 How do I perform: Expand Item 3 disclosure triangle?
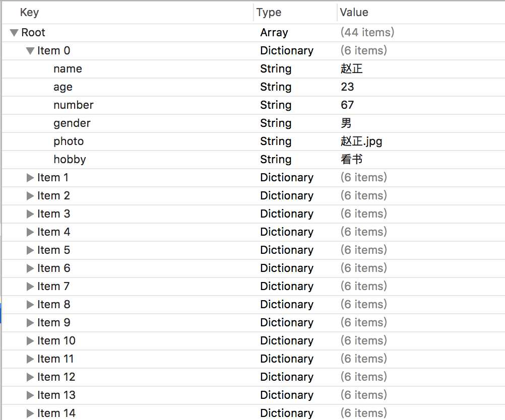30,214
